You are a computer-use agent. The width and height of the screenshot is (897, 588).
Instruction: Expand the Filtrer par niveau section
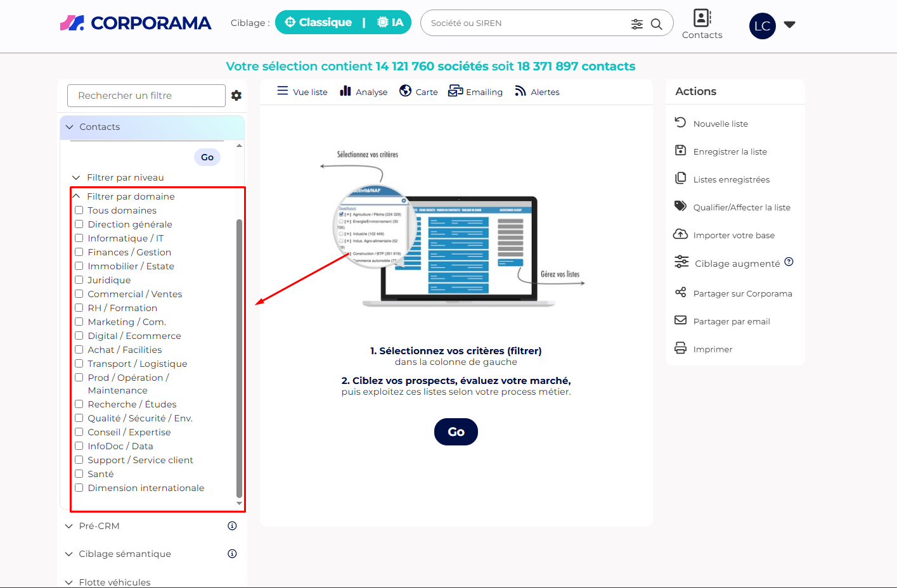tap(76, 177)
